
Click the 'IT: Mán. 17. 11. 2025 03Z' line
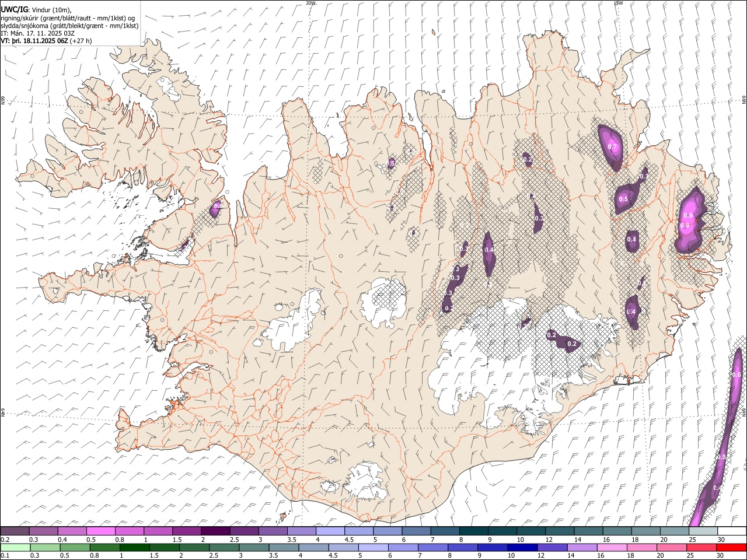click(37, 33)
